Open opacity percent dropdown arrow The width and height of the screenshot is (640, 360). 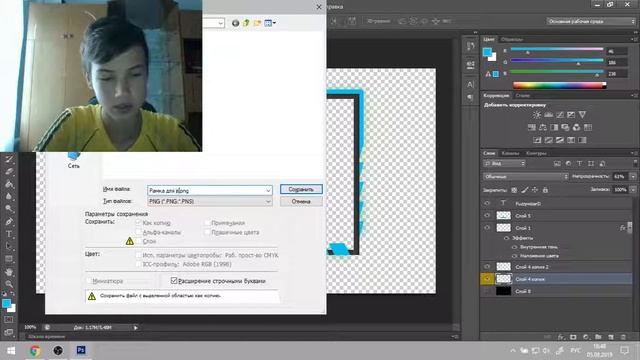coord(633,177)
